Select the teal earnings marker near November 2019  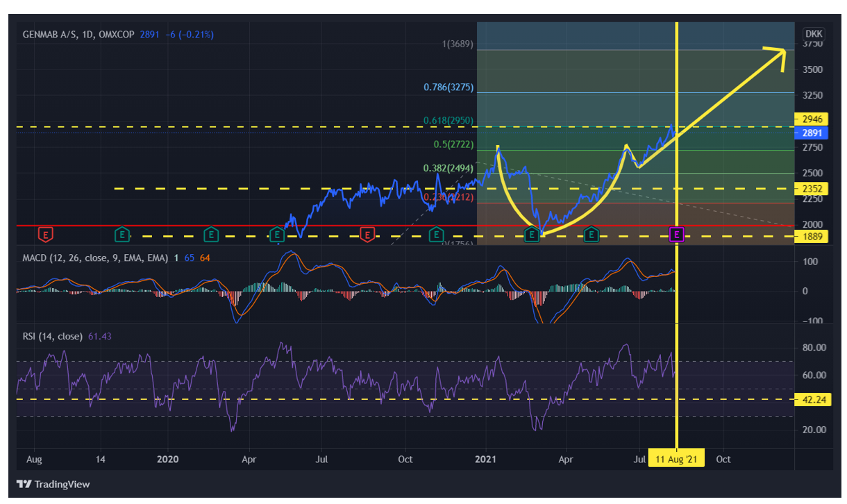click(x=122, y=235)
